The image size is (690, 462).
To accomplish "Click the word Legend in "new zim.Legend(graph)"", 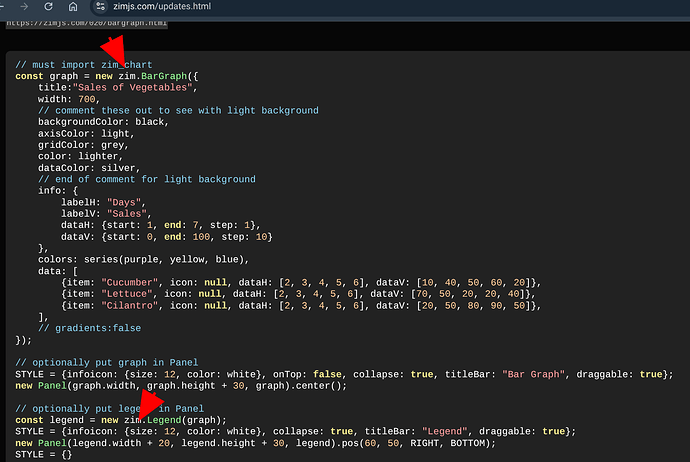I will tap(164, 420).
